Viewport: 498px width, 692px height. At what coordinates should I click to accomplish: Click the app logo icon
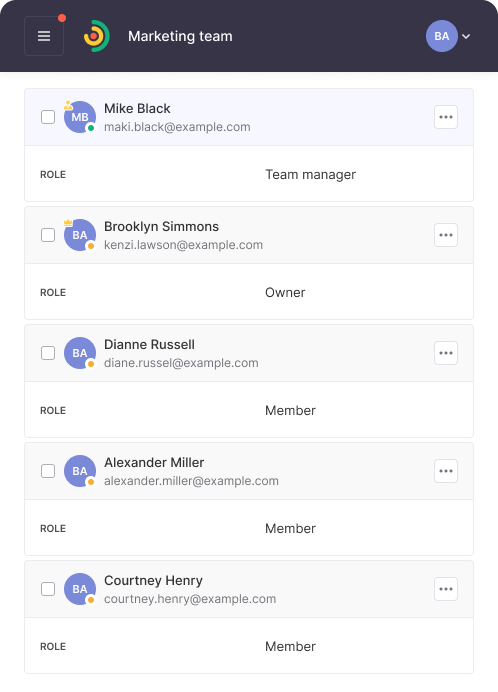click(x=97, y=36)
